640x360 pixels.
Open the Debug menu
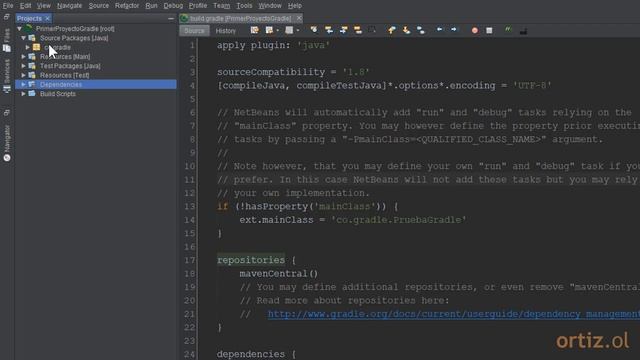(173, 6)
